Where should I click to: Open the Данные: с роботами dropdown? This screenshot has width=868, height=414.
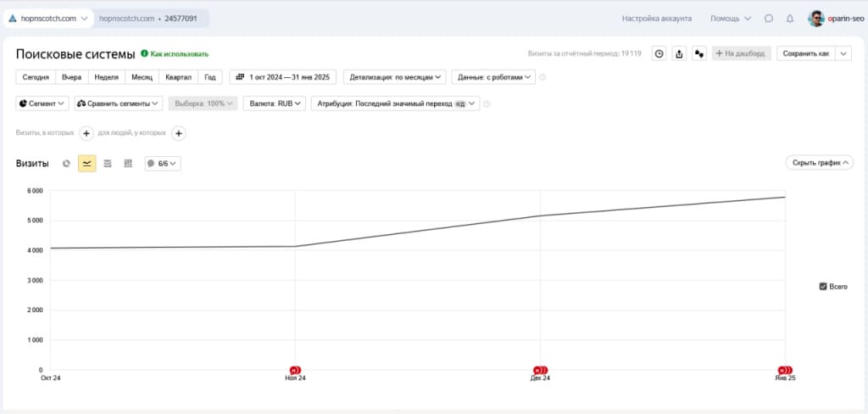pyautogui.click(x=493, y=77)
